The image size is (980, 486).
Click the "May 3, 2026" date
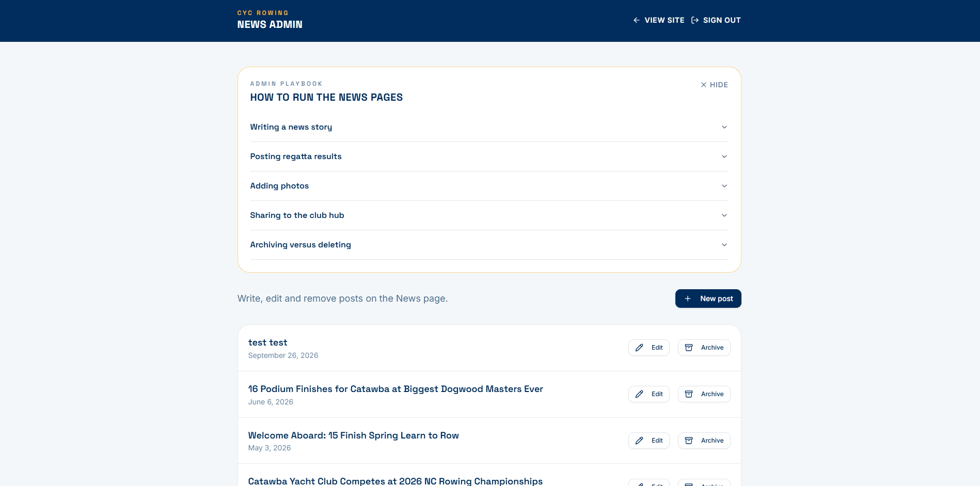tap(270, 448)
